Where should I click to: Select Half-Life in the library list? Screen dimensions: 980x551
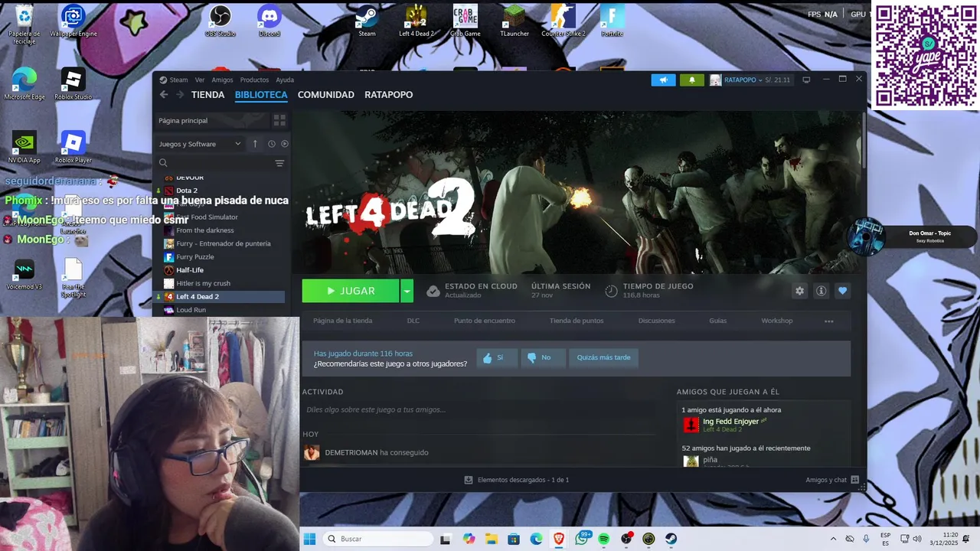tap(190, 270)
